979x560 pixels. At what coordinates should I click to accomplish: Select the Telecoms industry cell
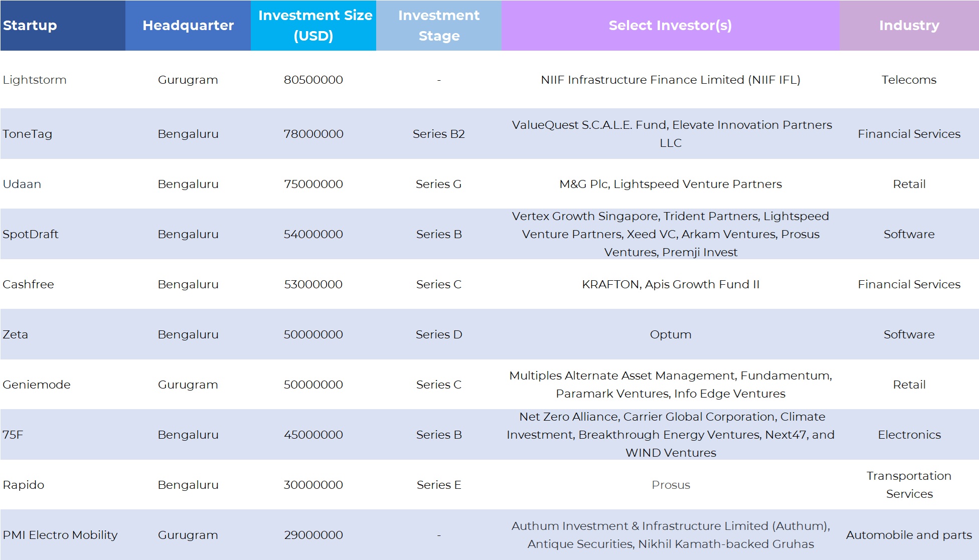coord(909,80)
